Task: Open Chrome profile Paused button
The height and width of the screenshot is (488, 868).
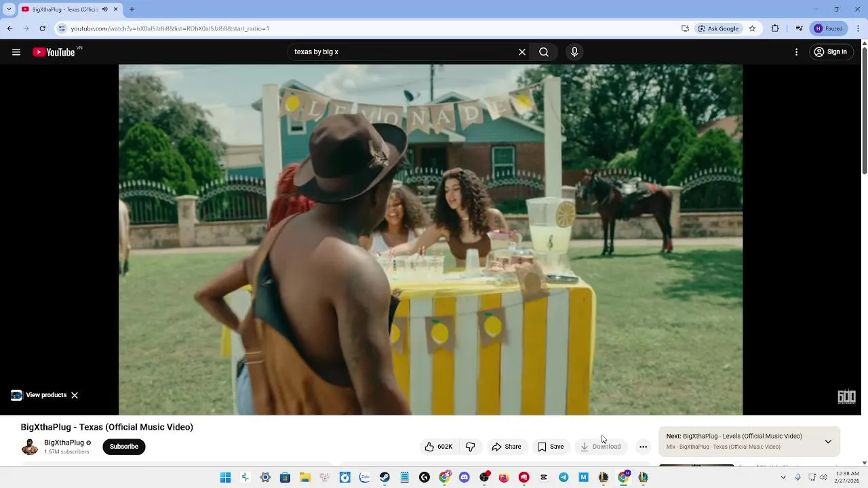Action: (x=829, y=28)
